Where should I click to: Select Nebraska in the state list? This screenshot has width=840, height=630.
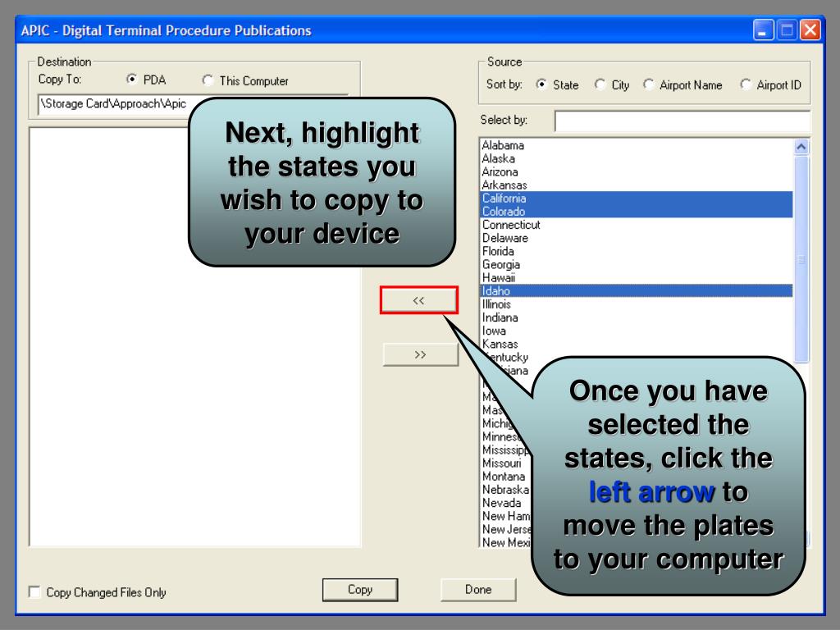coord(505,490)
